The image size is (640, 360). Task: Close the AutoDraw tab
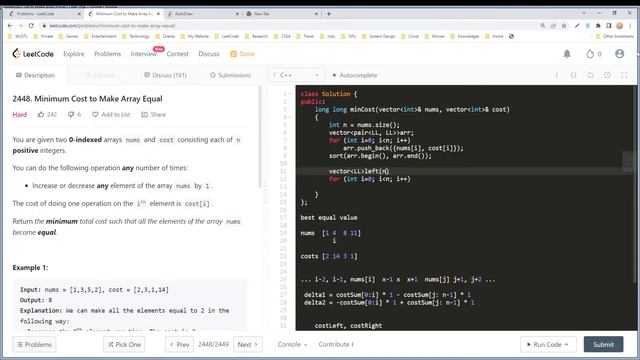click(238, 14)
